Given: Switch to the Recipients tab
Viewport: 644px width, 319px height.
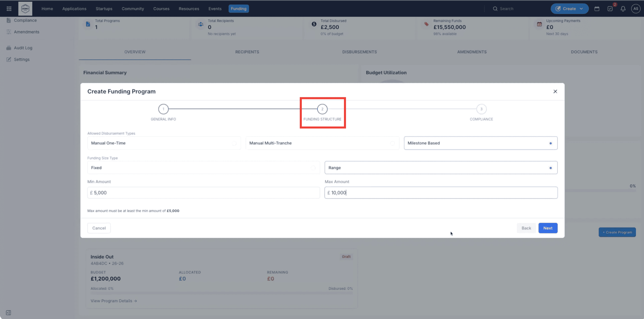Looking at the screenshot, I should point(247,52).
